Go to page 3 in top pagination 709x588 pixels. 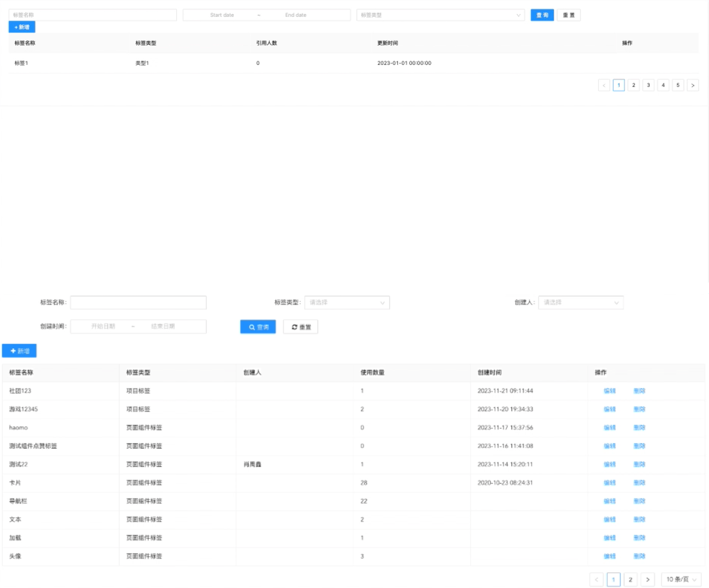click(x=648, y=85)
